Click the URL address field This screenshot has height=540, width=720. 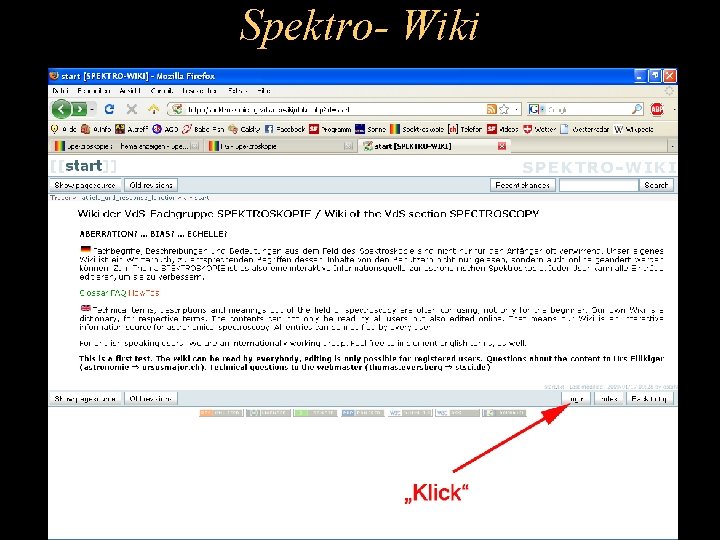pyautogui.click(x=334, y=109)
